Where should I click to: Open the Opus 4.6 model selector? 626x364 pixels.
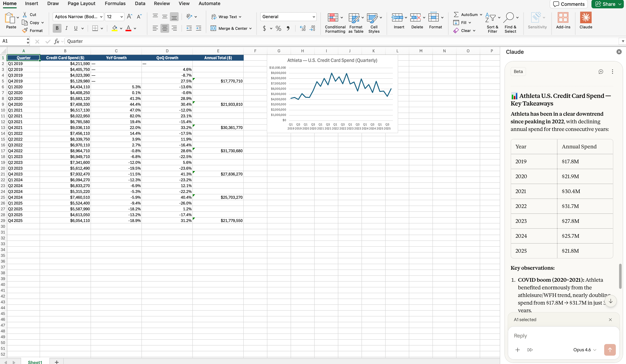pyautogui.click(x=584, y=350)
